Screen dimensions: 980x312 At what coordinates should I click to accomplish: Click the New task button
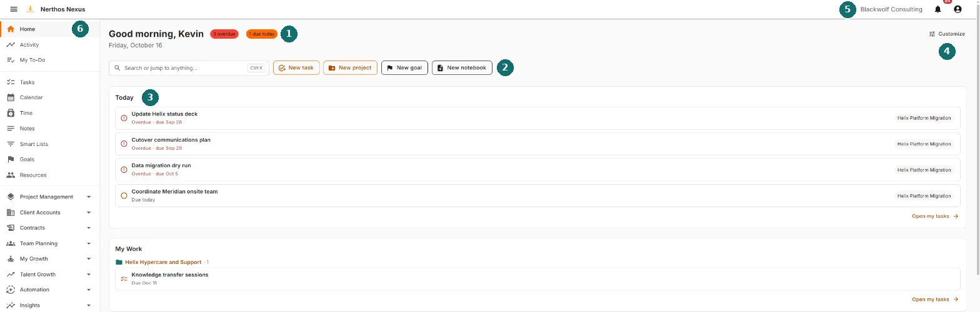[x=296, y=67]
